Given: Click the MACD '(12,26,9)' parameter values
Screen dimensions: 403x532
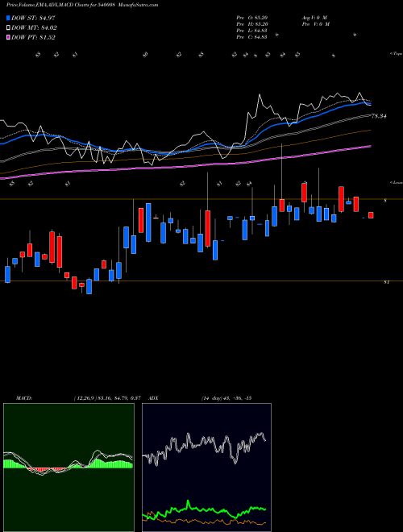Looking at the screenshot, I should [x=107, y=398].
